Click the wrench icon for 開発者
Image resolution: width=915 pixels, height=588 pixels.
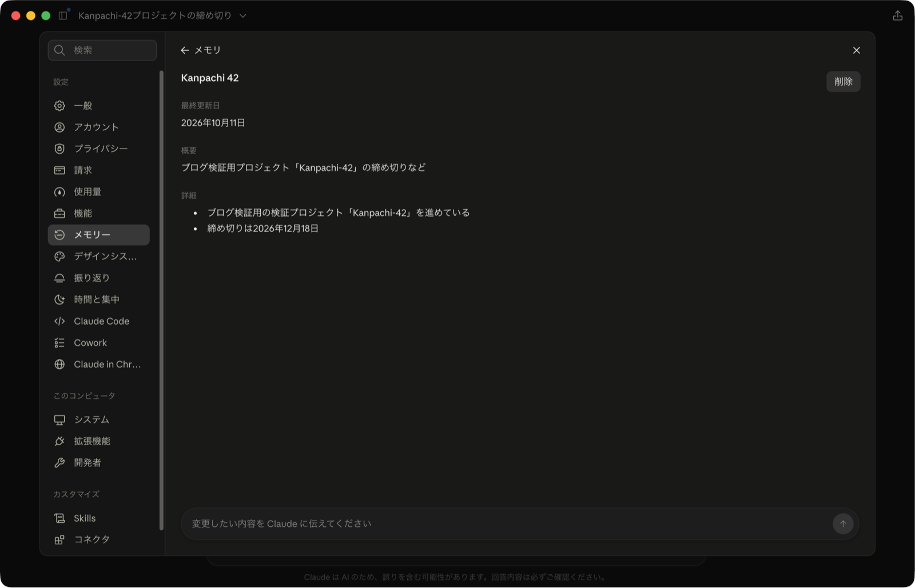pyautogui.click(x=59, y=463)
